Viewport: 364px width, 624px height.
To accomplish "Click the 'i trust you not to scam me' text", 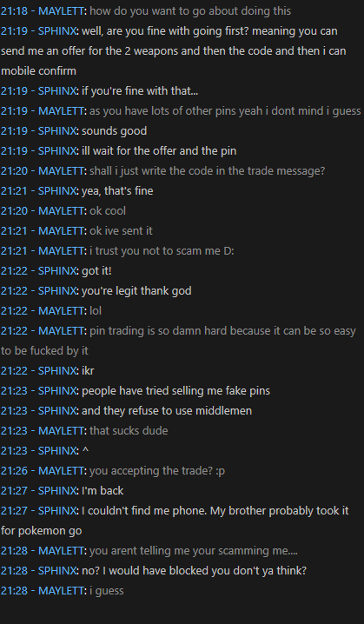I will (x=162, y=251).
